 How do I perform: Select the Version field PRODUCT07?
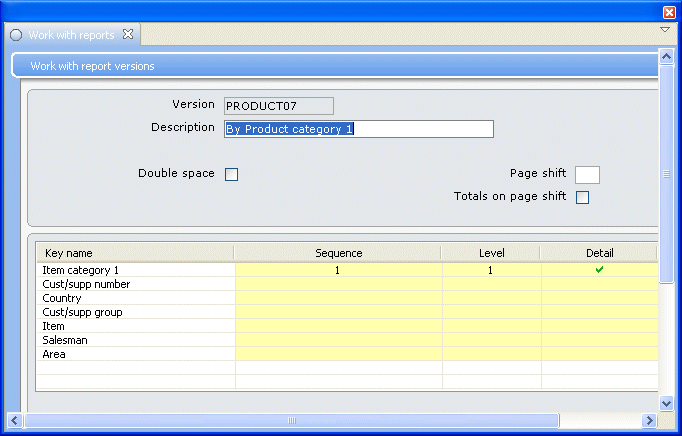tap(278, 105)
